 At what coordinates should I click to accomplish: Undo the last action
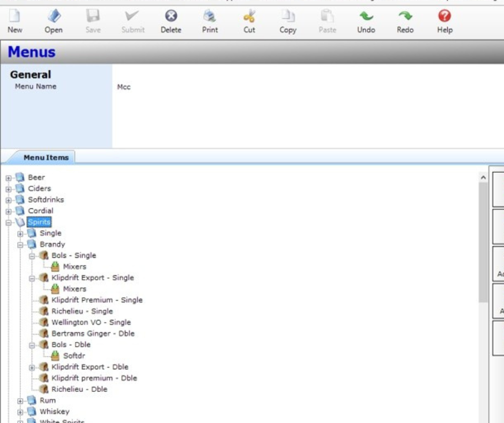tap(366, 21)
